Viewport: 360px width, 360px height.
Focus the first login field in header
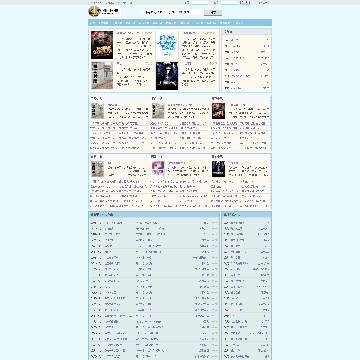(x=200, y=3)
